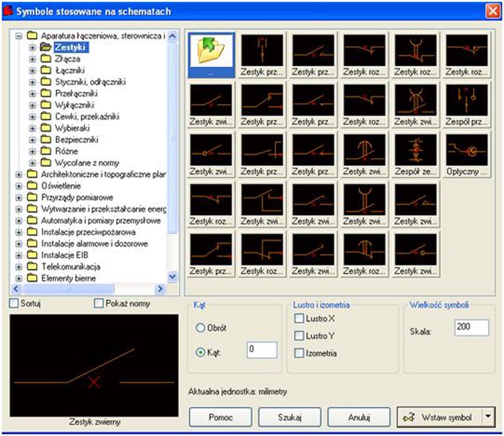
Task: Click the Kąt angle value field
Action: click(x=262, y=350)
